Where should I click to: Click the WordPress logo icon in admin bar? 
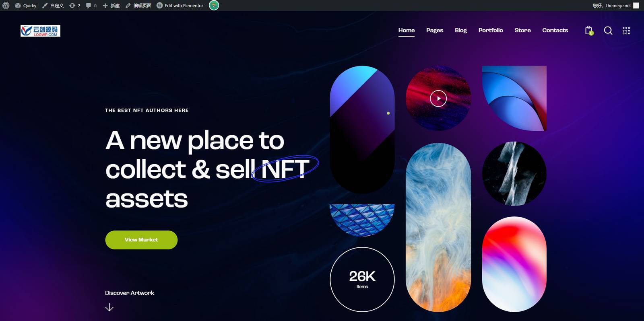click(x=6, y=5)
